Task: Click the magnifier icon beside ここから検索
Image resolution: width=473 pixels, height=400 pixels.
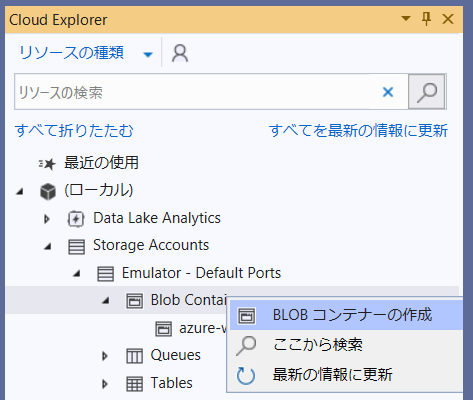Action: click(x=246, y=345)
